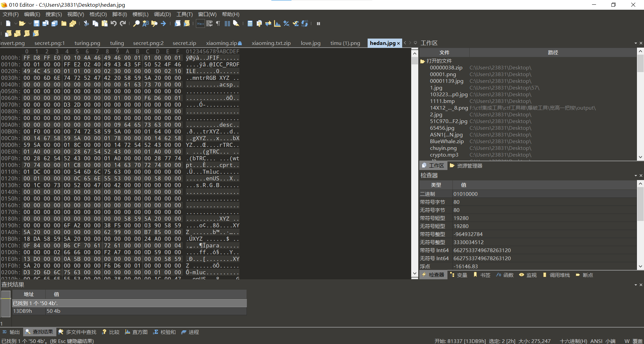Click the 无符号整型 row in inspector
This screenshot has height=344, width=644.
click(528, 242)
